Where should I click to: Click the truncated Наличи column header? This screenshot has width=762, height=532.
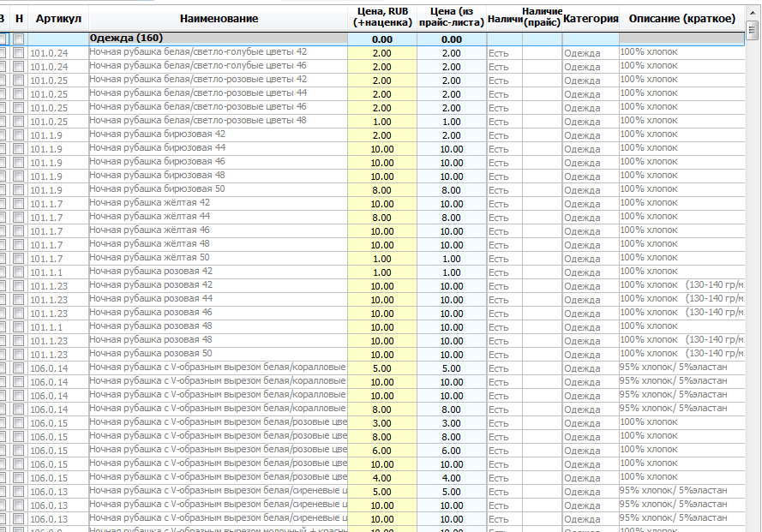505,19
